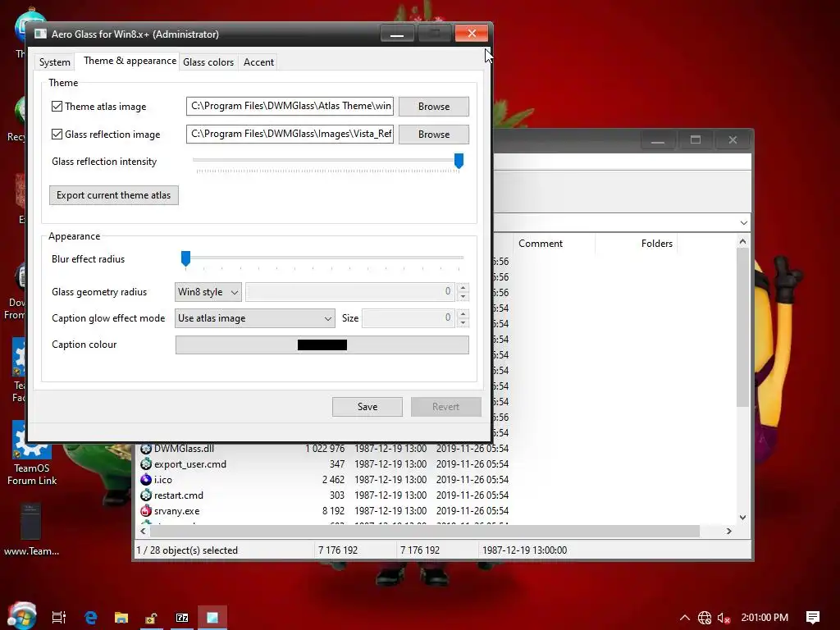Switch to 7-Zip taskbar icon
840x630 pixels.
(x=182, y=617)
